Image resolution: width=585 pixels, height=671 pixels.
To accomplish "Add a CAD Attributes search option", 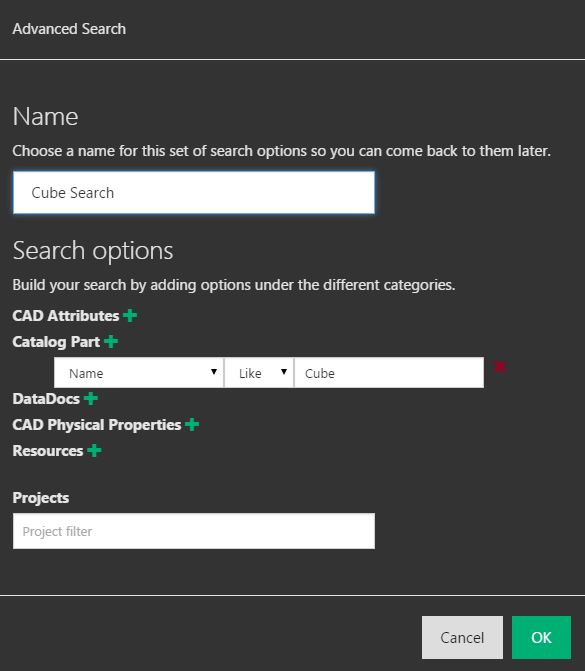I will click(x=130, y=316).
